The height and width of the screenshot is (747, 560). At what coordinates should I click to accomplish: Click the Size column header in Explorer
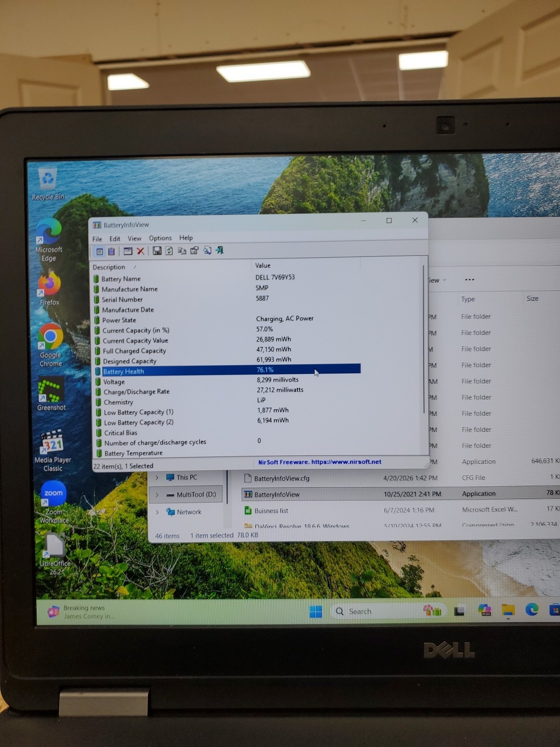coord(532,298)
